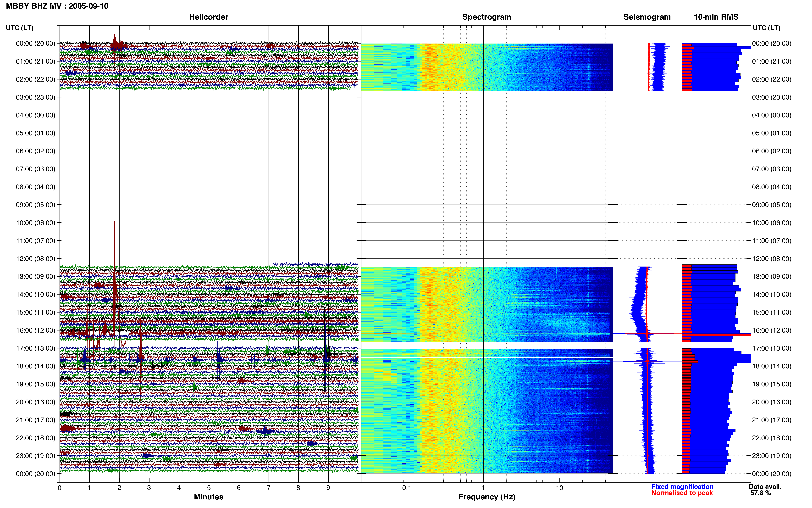Click the '10' frequency tick label

pyautogui.click(x=559, y=487)
